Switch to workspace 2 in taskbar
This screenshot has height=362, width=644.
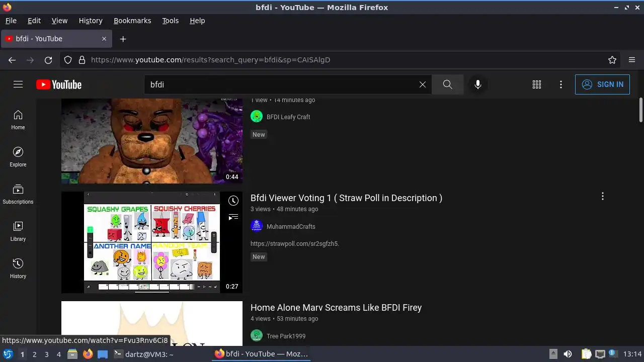click(34, 354)
